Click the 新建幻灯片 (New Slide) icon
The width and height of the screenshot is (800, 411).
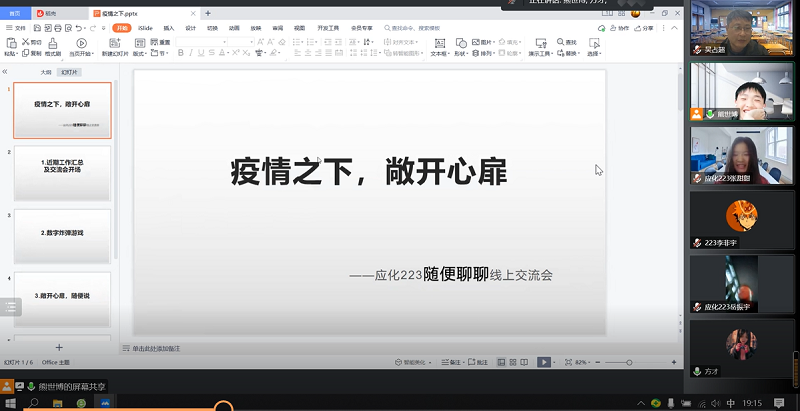[x=113, y=44]
